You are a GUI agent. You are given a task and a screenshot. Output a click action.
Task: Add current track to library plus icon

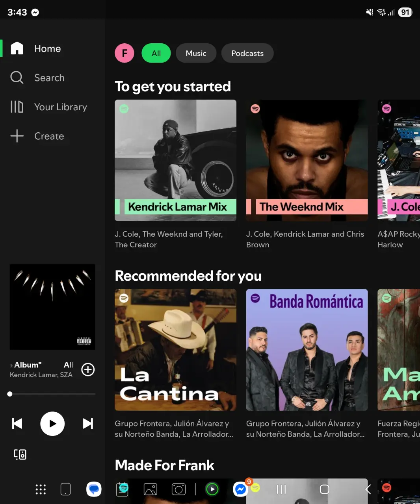(88, 369)
